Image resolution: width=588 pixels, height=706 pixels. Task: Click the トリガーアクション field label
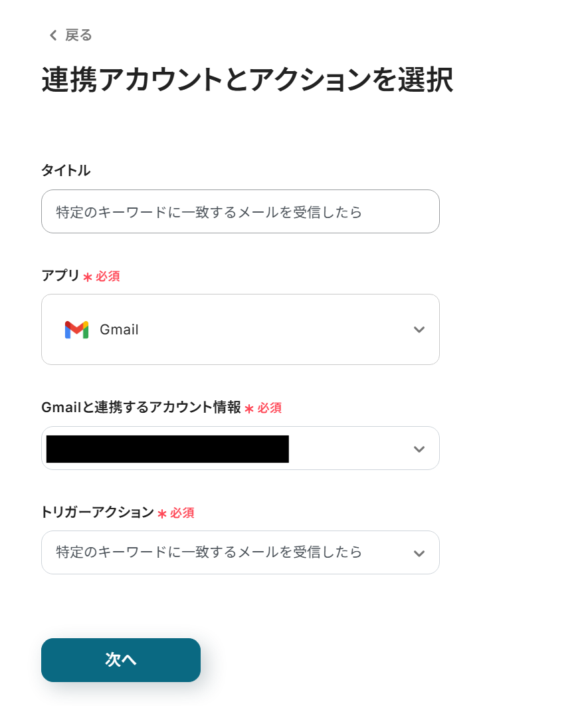pyautogui.click(x=97, y=513)
